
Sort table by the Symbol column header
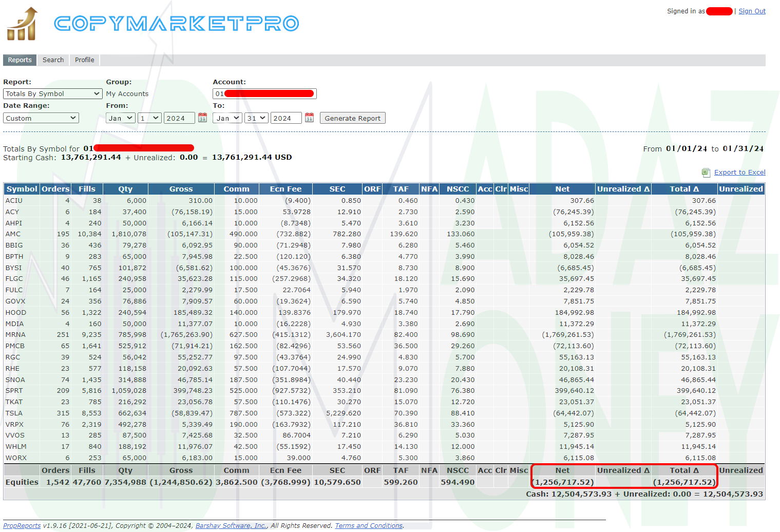[x=22, y=189]
